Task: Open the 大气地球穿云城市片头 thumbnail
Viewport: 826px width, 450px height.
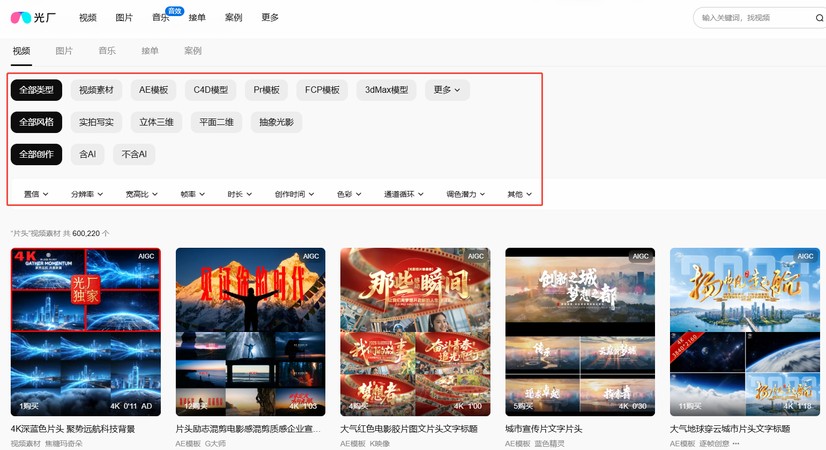Action: click(x=745, y=332)
